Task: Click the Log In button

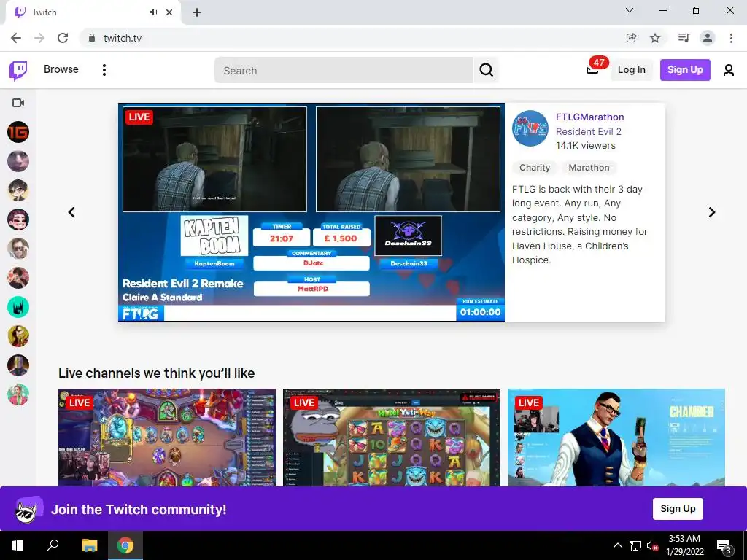Action: (631, 69)
